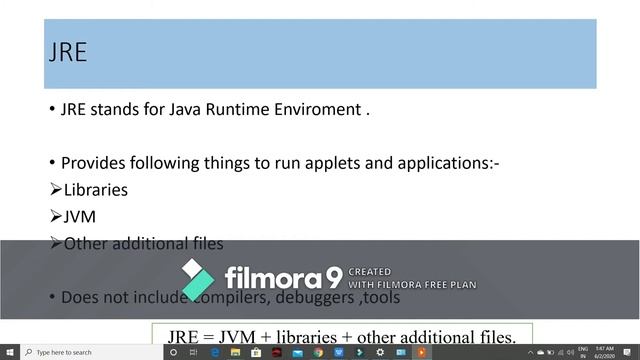Launch Microsoft Edge from taskbar

coord(215,352)
